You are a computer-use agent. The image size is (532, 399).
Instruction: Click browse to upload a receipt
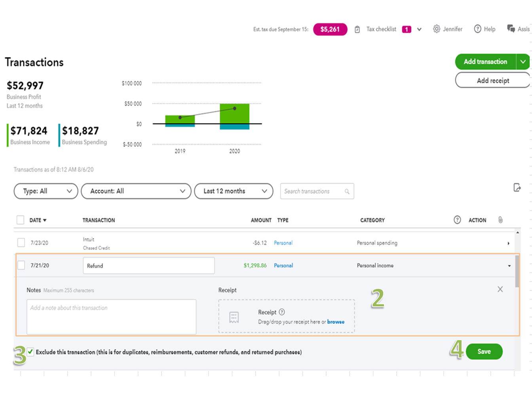tap(336, 322)
